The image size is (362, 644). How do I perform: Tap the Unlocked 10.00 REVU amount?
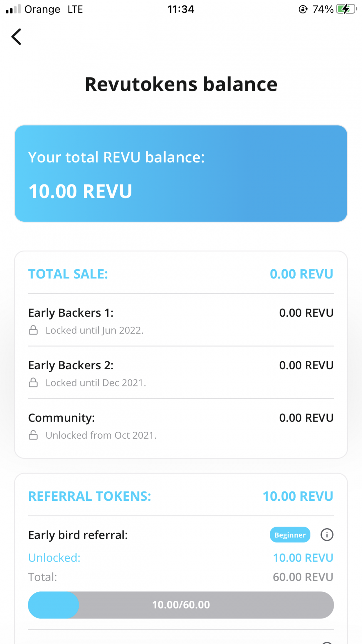pyautogui.click(x=303, y=558)
